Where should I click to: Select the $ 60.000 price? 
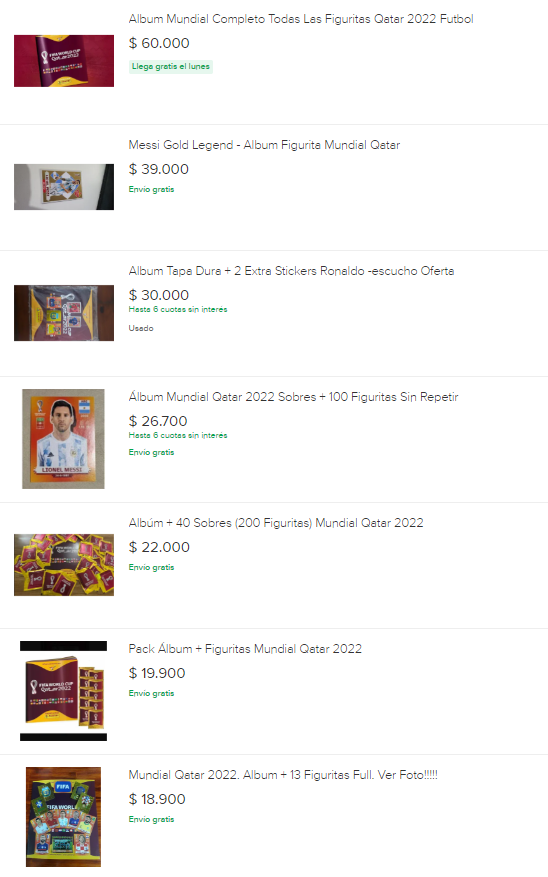point(159,43)
